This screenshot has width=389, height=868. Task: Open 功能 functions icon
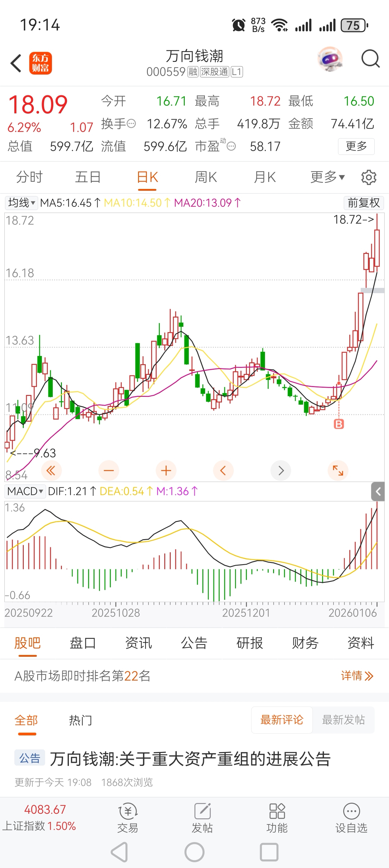277,818
